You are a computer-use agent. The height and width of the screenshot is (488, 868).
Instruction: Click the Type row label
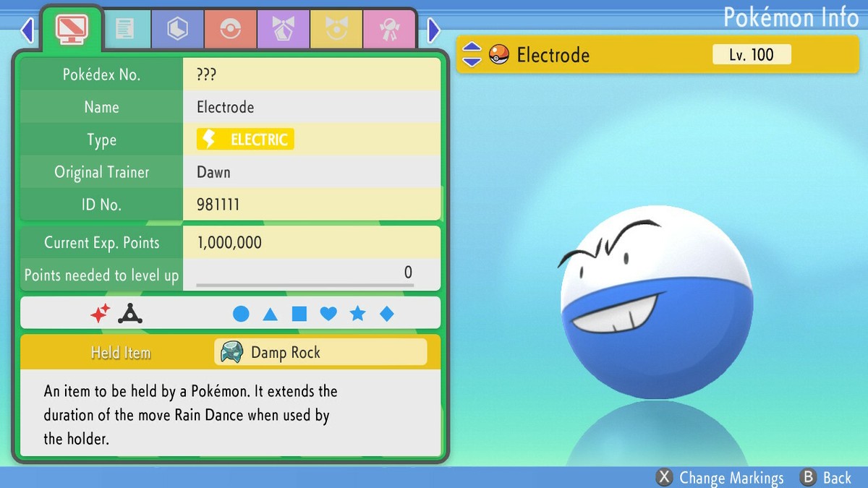[102, 140]
